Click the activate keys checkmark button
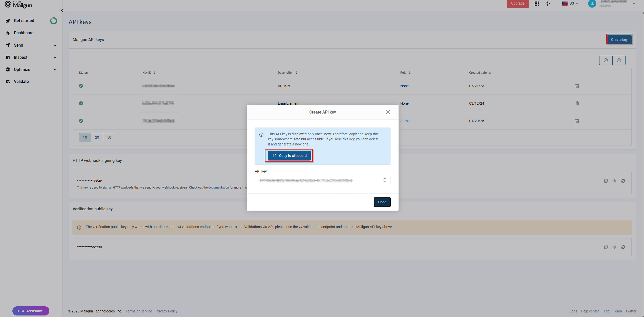The image size is (644, 317). 606,60
